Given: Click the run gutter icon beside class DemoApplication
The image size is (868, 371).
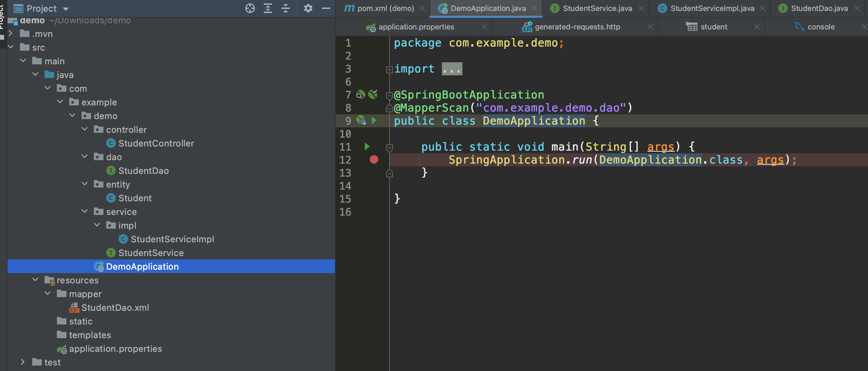Looking at the screenshot, I should coord(374,120).
